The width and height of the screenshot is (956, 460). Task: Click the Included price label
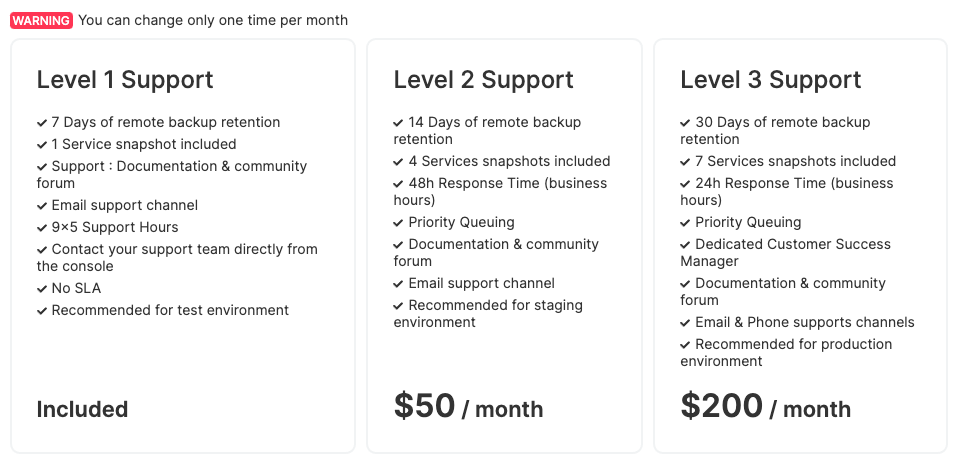(82, 409)
